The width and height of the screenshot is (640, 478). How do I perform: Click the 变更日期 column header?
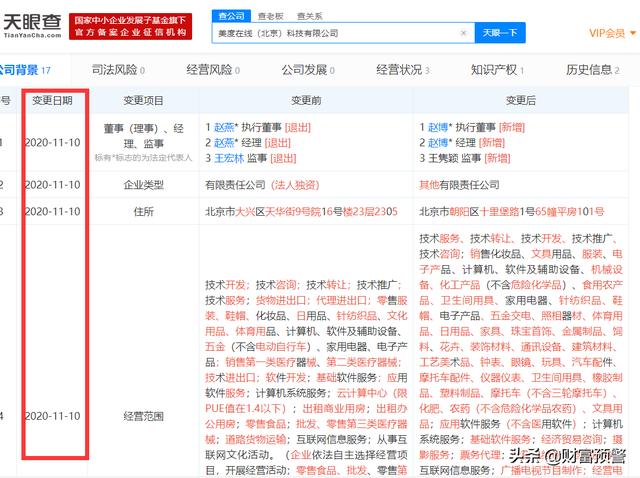point(52,100)
